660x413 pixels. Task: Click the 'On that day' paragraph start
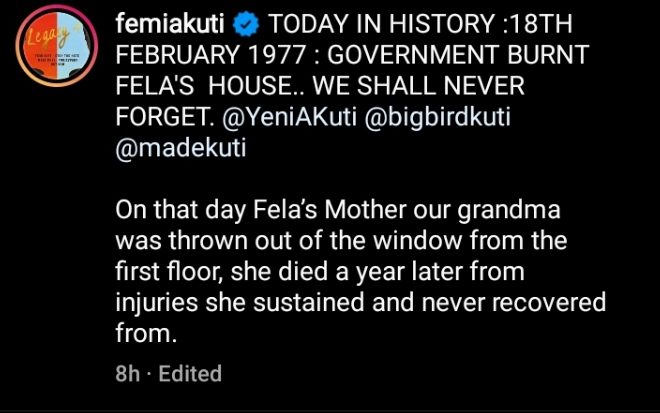[168, 212]
